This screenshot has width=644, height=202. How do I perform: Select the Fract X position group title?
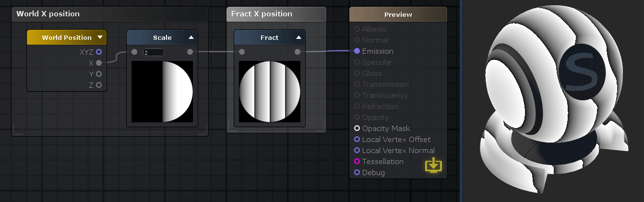262,14
